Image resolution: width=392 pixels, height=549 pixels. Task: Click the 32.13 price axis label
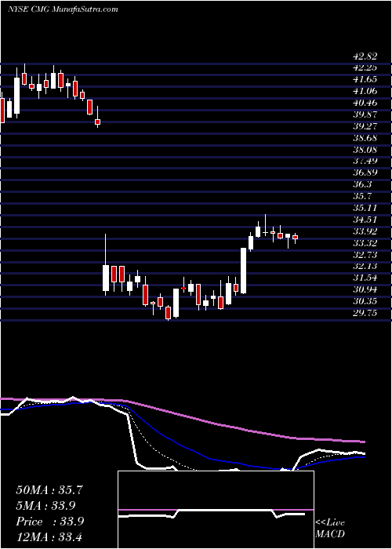point(365,266)
